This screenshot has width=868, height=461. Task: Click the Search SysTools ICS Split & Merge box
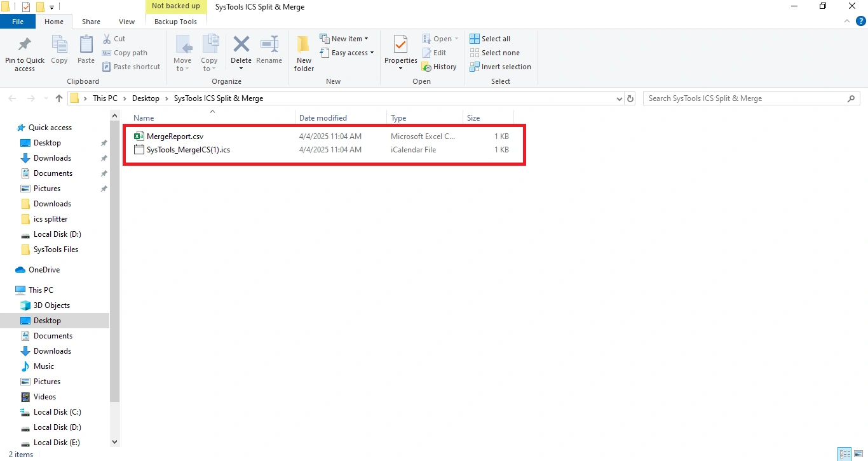752,98
